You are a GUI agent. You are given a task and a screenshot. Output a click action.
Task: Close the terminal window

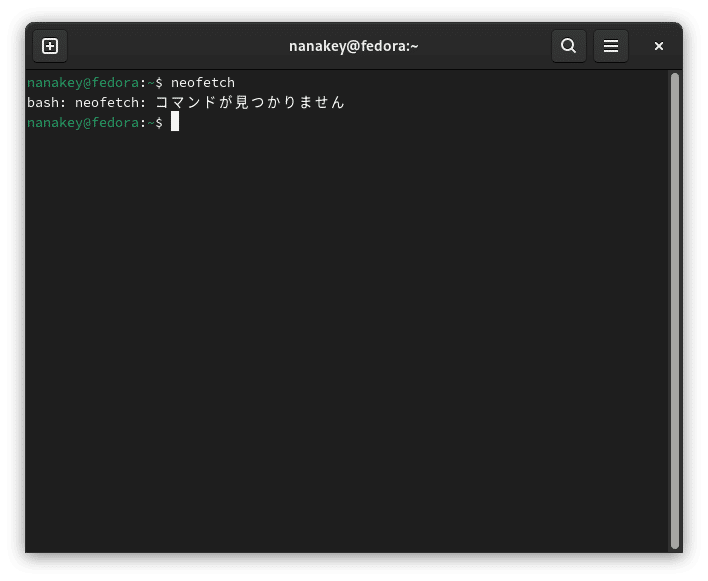pyautogui.click(x=658, y=46)
